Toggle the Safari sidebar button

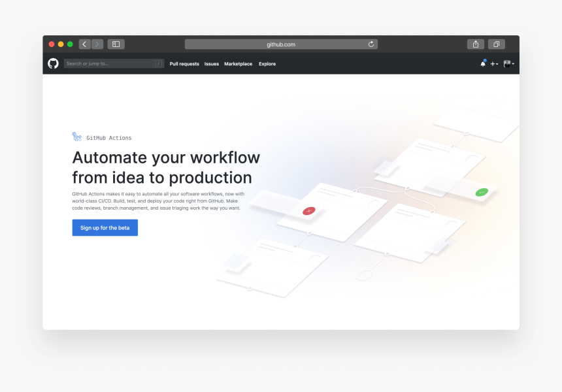click(x=116, y=44)
